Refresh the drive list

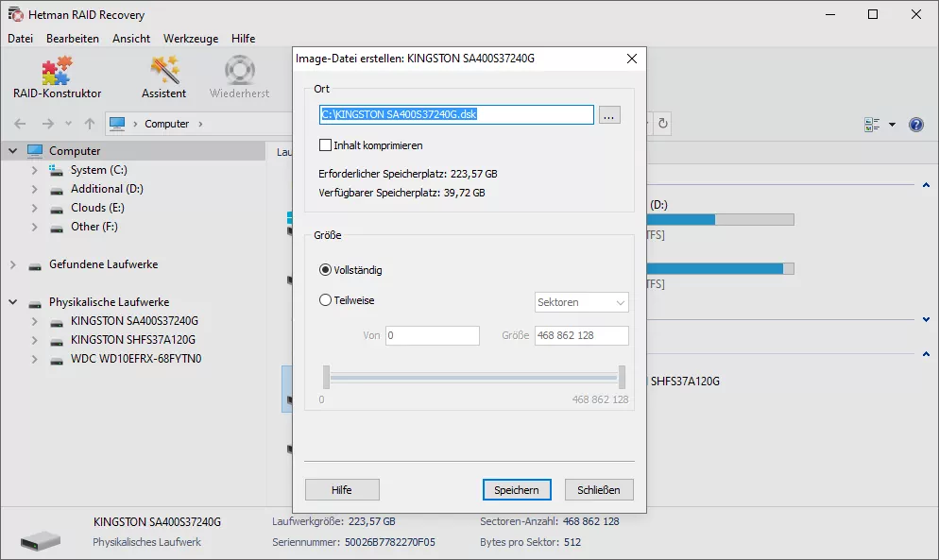coord(663,124)
